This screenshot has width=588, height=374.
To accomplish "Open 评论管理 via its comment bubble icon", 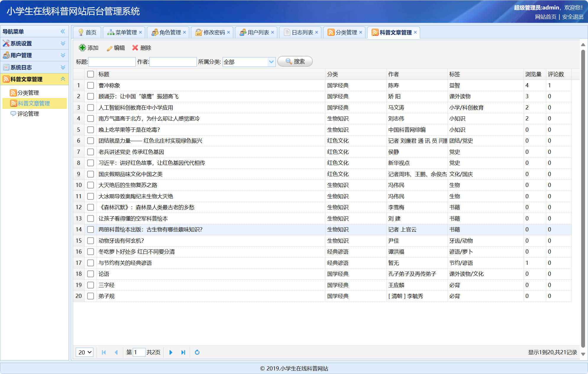I will pos(13,114).
